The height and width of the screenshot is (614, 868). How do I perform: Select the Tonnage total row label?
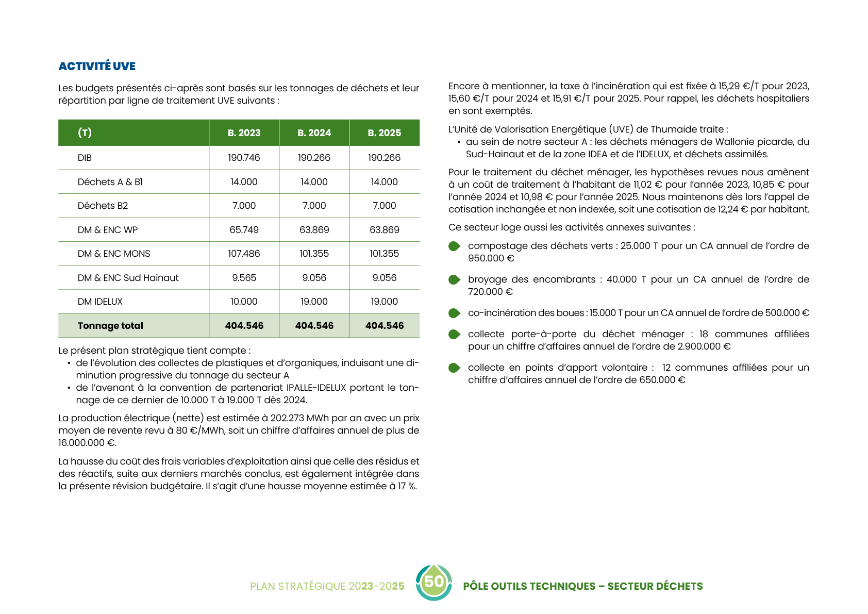tap(110, 326)
